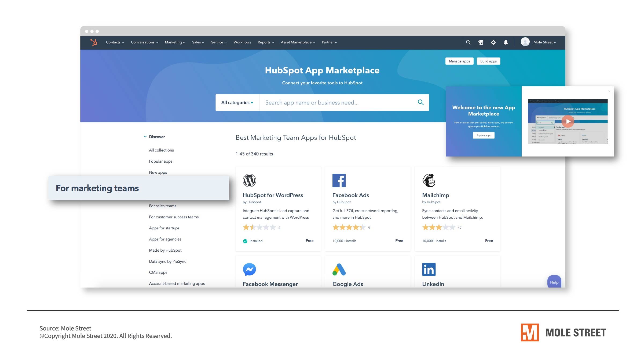Open the Help chat button
Image resolution: width=644 pixels, height=354 pixels.
[554, 282]
